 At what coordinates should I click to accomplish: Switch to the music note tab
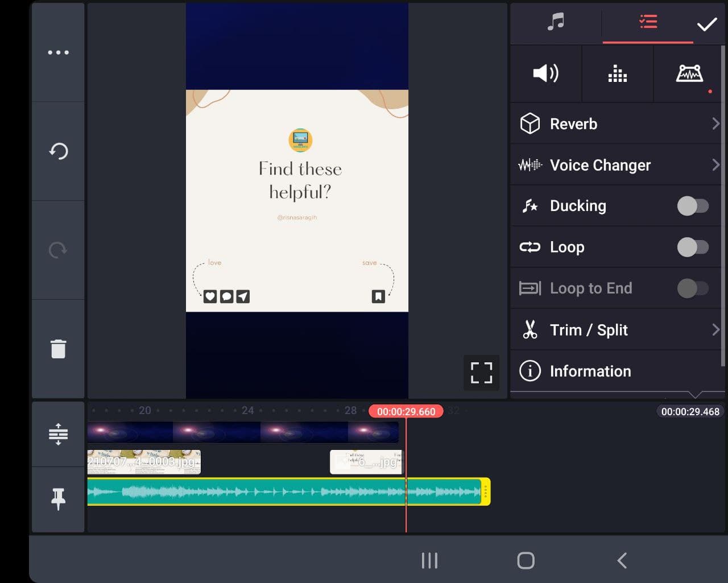[556, 23]
